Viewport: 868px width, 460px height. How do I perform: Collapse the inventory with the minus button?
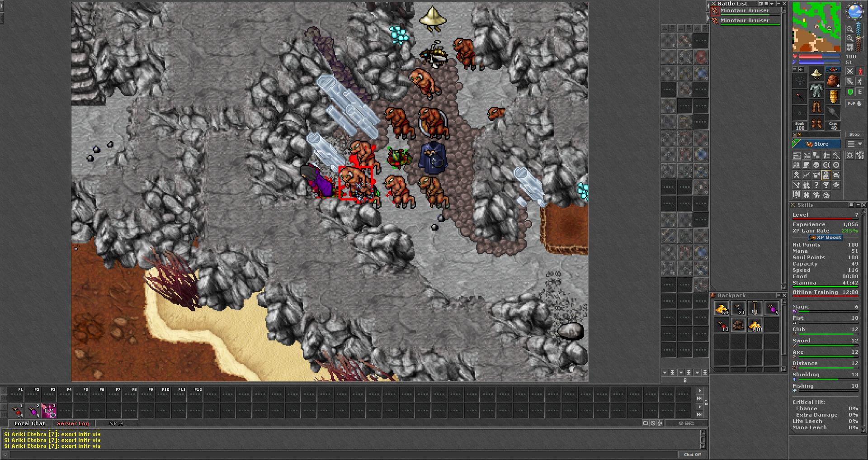(x=794, y=69)
